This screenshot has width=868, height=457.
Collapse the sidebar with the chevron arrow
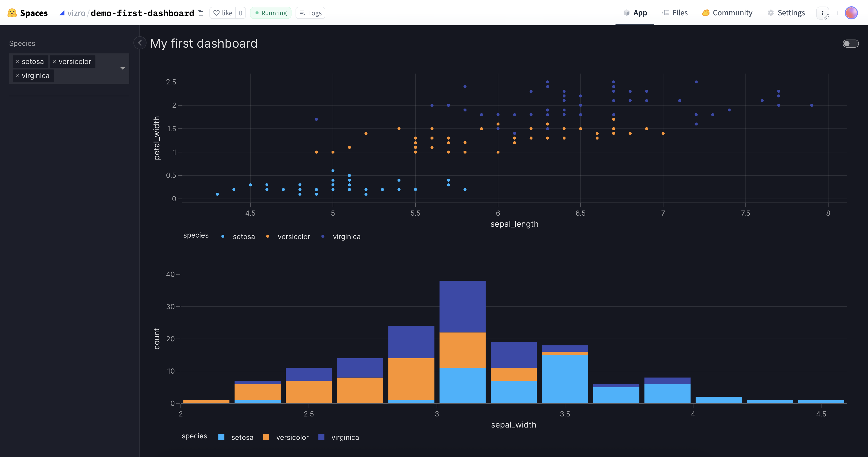click(x=140, y=43)
